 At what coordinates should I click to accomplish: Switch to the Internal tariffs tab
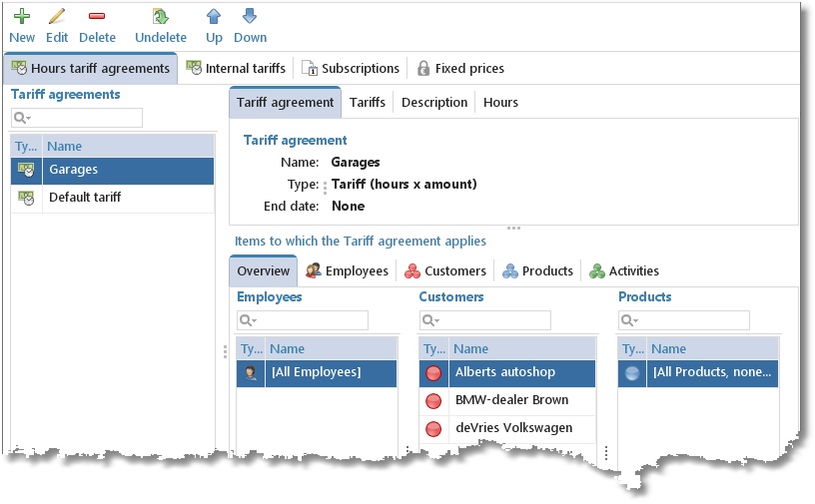tap(236, 69)
